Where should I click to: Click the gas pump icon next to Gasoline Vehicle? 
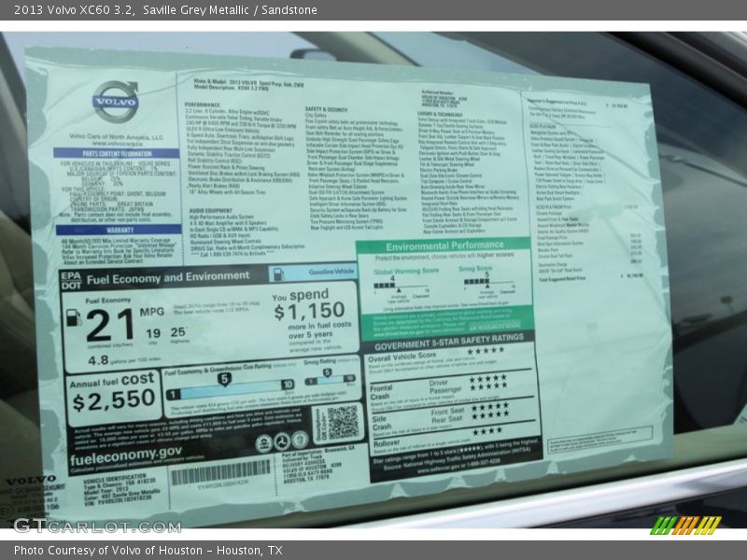[x=277, y=273]
